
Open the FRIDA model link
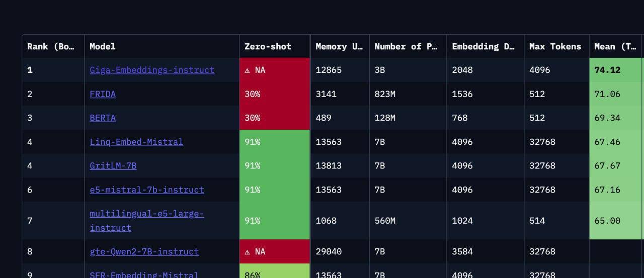tap(103, 94)
